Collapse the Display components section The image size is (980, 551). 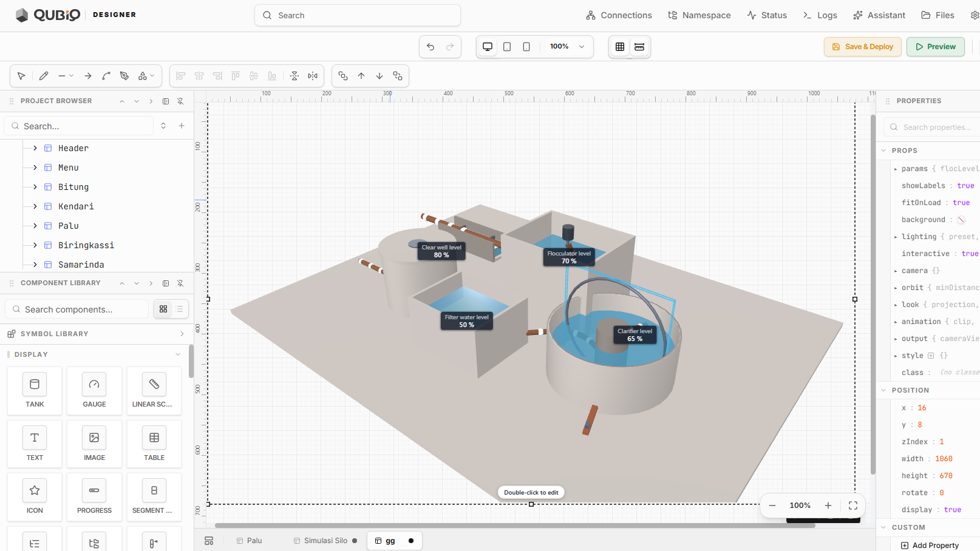point(178,354)
